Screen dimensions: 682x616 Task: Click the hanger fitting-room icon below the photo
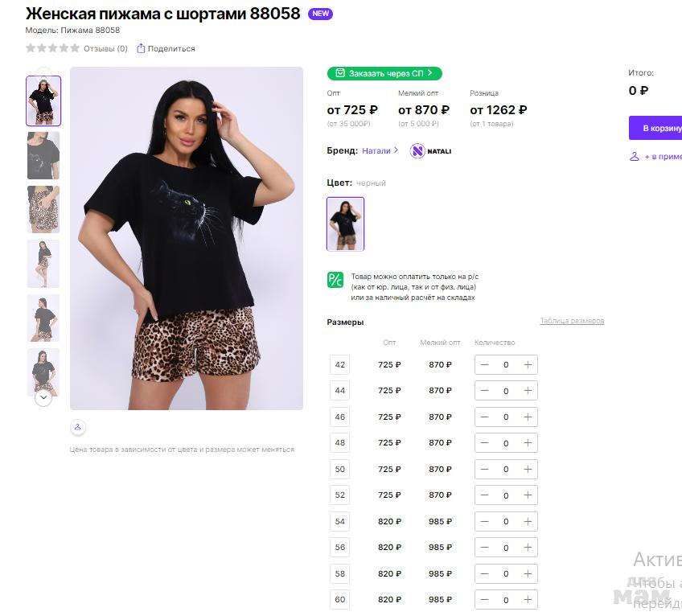tap(78, 427)
